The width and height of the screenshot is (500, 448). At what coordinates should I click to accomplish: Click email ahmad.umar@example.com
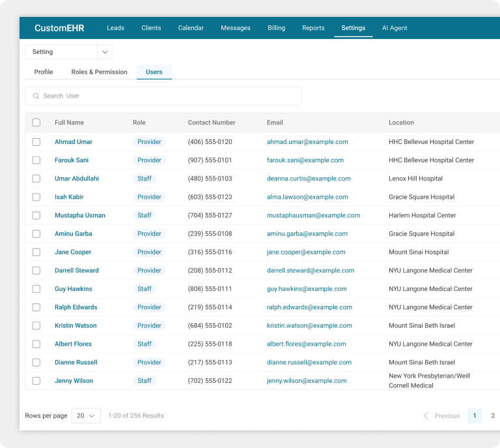[307, 142]
